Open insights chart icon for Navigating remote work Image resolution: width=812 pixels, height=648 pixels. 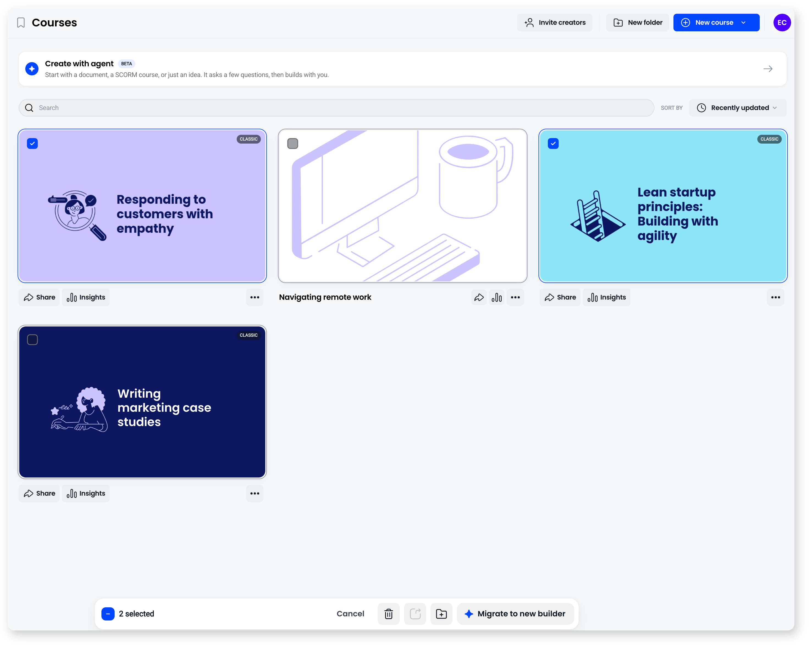(497, 298)
